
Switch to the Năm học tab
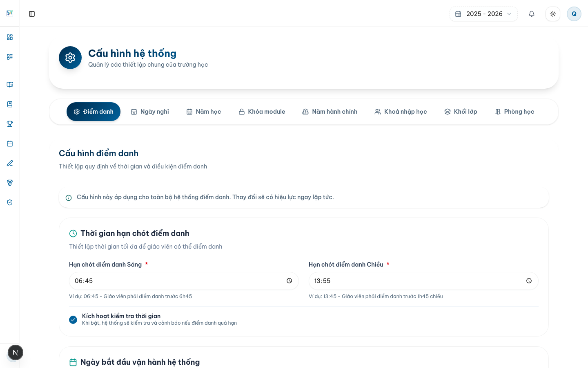coord(204,112)
